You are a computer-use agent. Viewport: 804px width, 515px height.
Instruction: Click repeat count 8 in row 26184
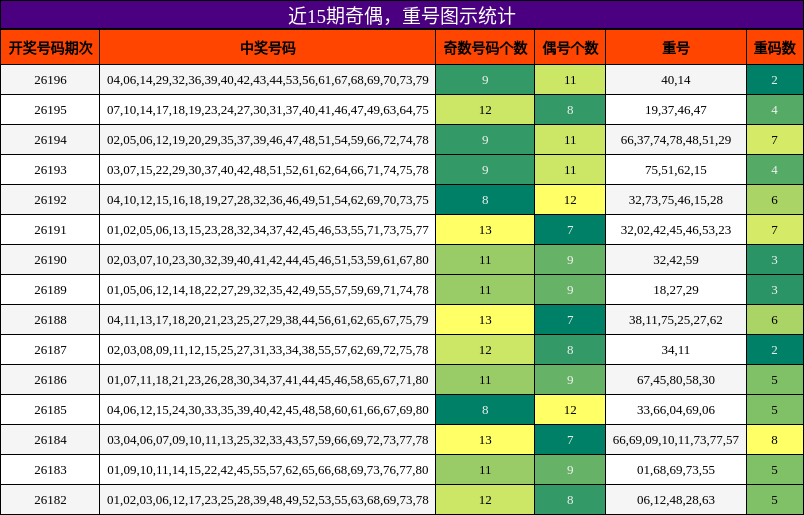(x=775, y=440)
